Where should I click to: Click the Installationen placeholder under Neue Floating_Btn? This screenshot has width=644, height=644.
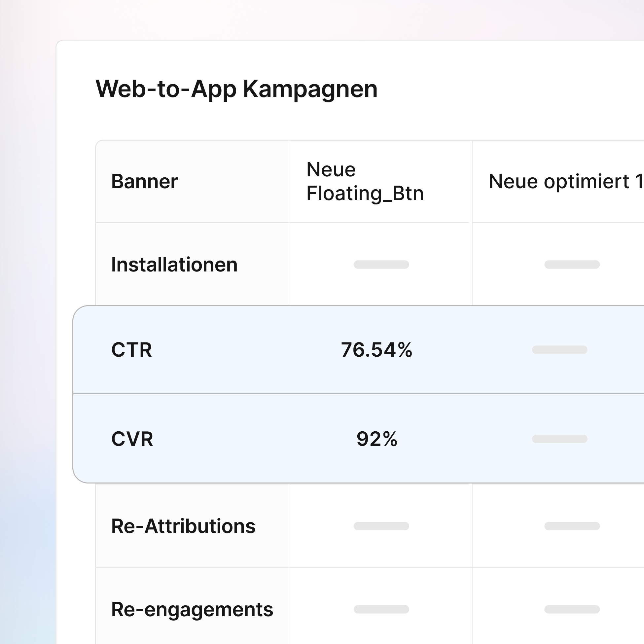[381, 265]
